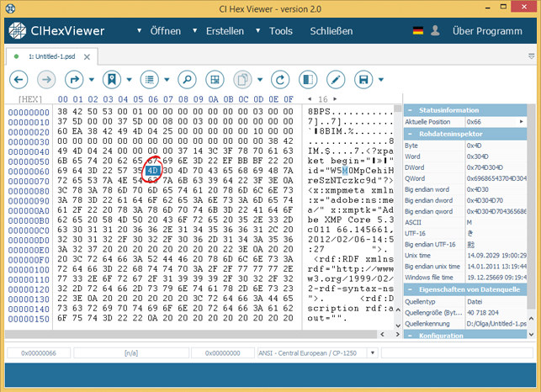Viewport: 541px width, 392px height.
Task: Click the pencil edit icon
Action: [336, 80]
